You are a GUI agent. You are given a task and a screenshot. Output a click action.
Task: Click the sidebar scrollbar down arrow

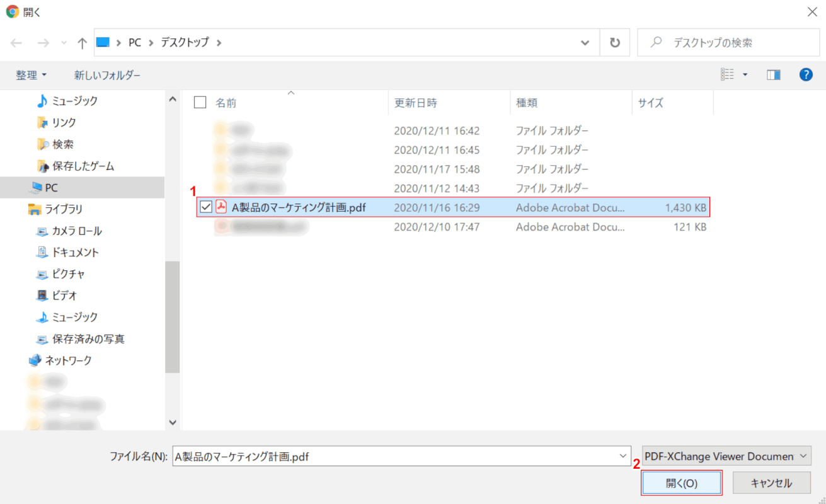coord(173,423)
